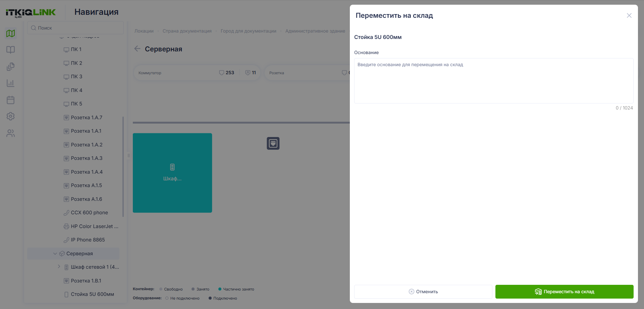Image resolution: width=644 pixels, height=309 pixels.
Task: Click the ПК 1 monitor icon
Action: click(66, 50)
